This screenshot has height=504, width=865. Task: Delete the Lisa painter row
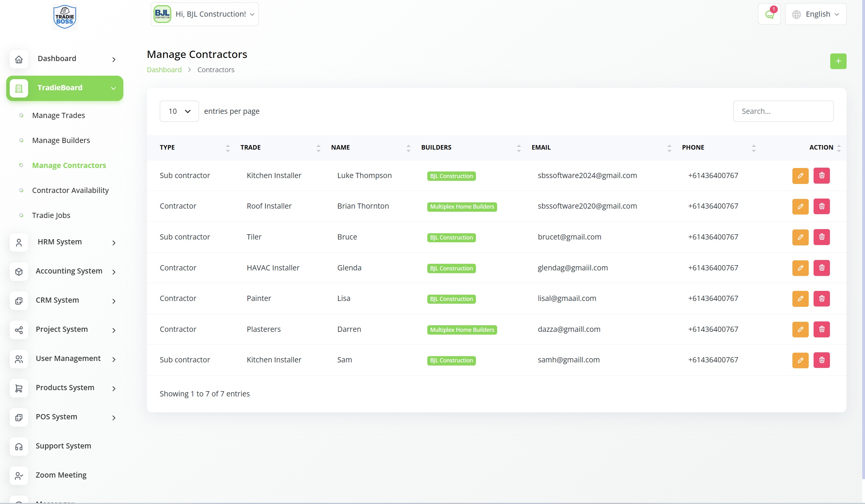tap(821, 299)
